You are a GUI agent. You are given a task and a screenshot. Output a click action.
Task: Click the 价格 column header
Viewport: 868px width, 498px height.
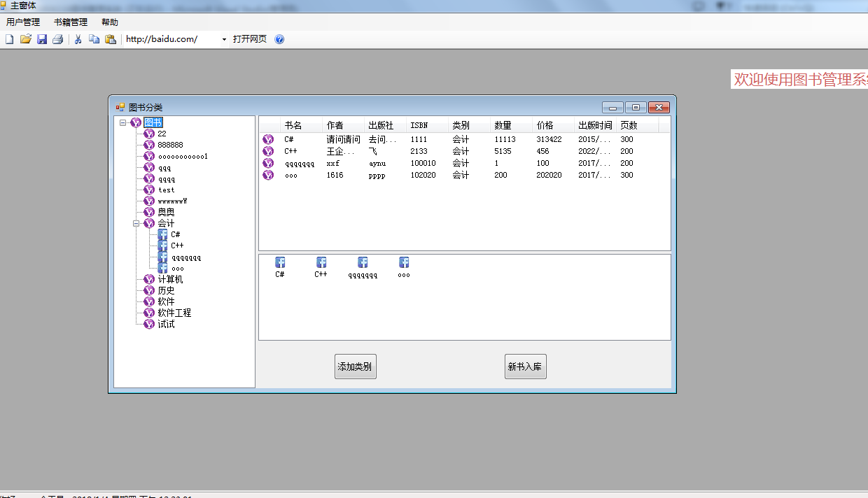(x=554, y=125)
